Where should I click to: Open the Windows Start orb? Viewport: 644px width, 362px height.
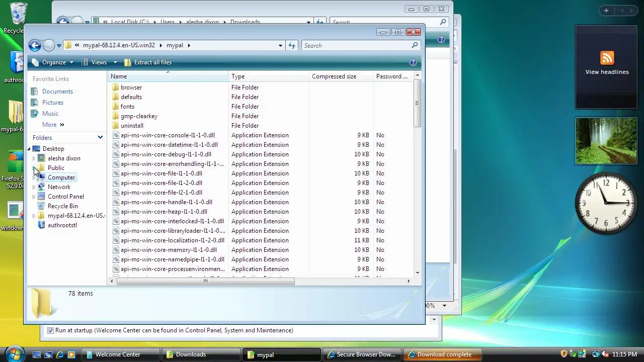14,353
